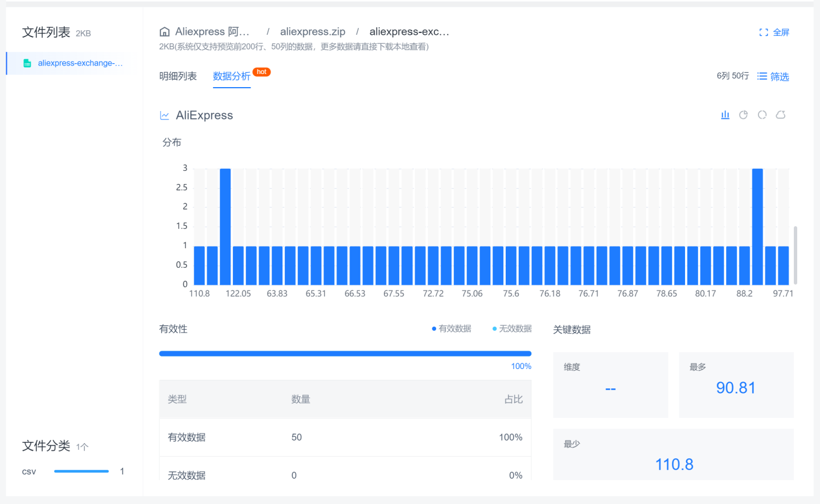Screen dimensions: 820x504
Task: Click the csv category label
Action: tap(29, 472)
